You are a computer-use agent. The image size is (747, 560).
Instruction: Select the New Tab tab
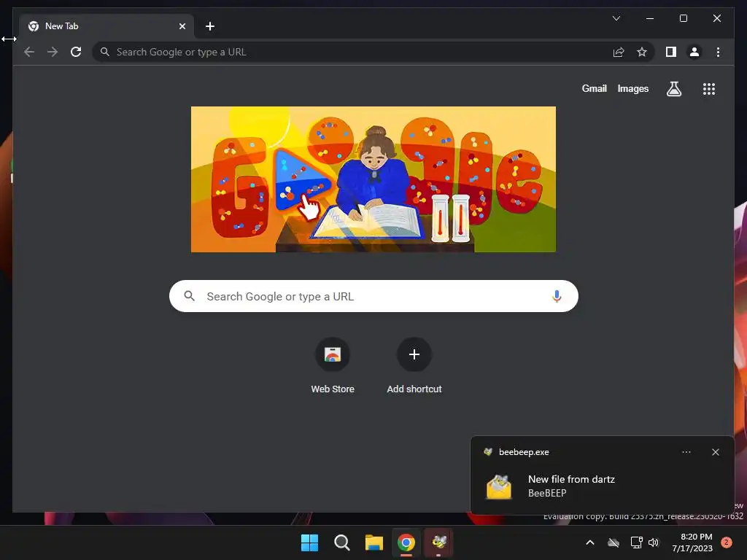[x=107, y=26]
